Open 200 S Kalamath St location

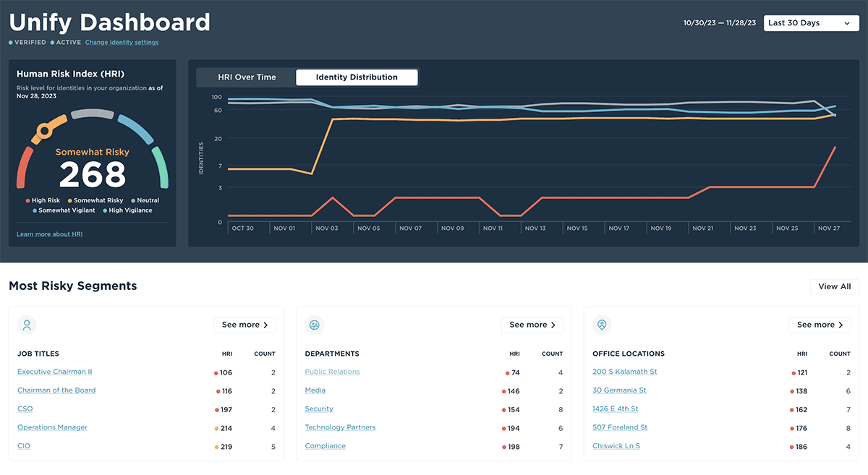[625, 372]
